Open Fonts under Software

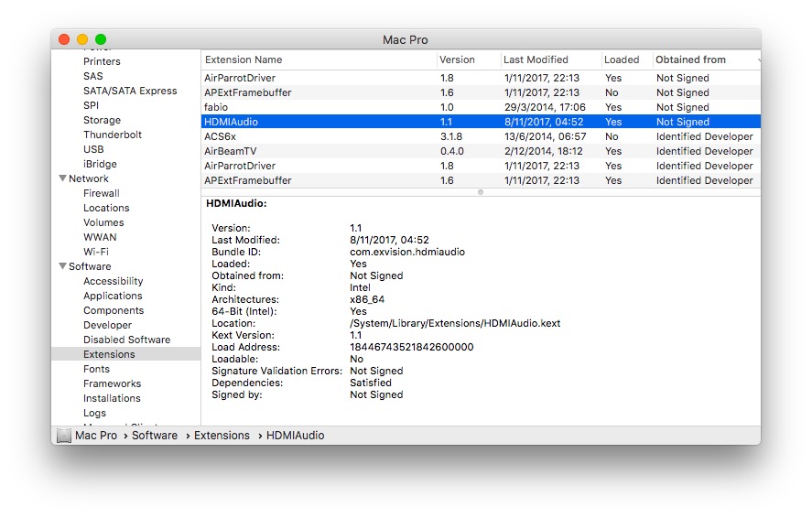96,370
